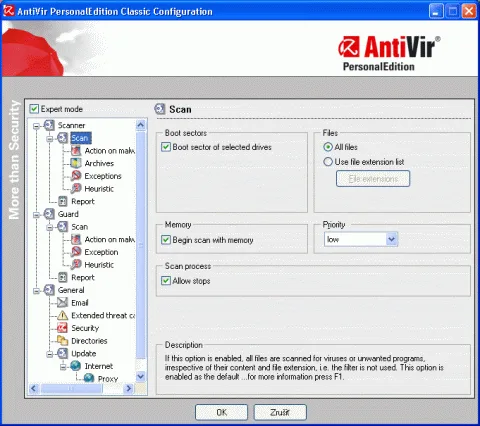
Task: Click the Guard Exception icon
Action: 76,252
